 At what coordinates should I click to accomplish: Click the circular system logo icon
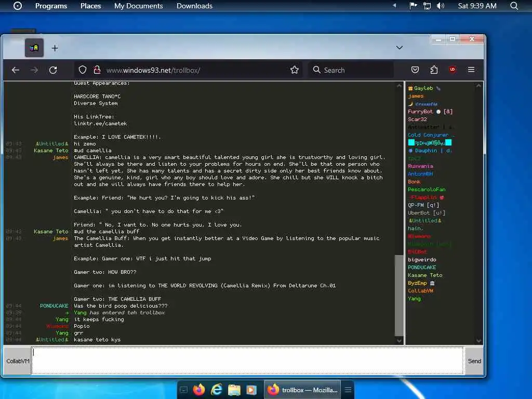(x=18, y=6)
